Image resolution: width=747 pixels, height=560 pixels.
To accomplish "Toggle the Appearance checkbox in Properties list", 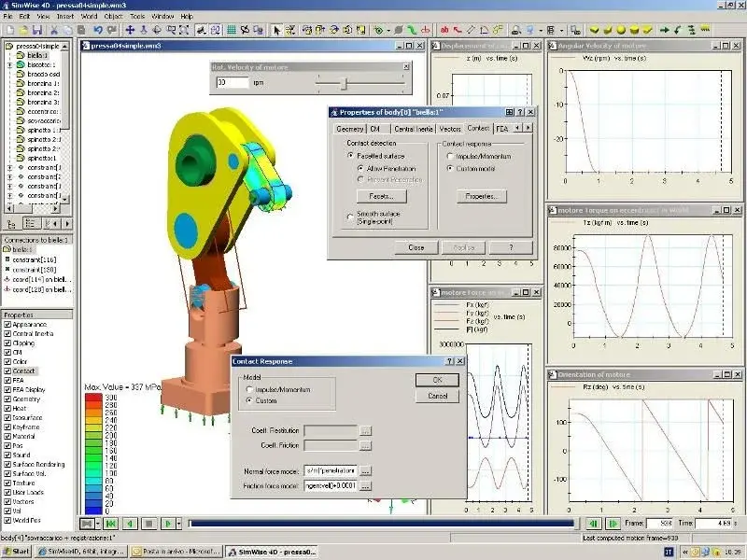I will pos(7,325).
